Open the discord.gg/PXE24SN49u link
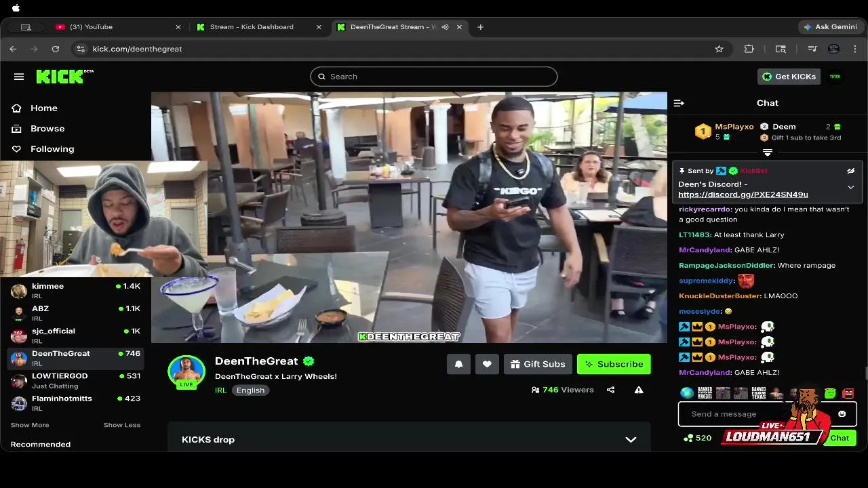The image size is (868, 488). 743,195
